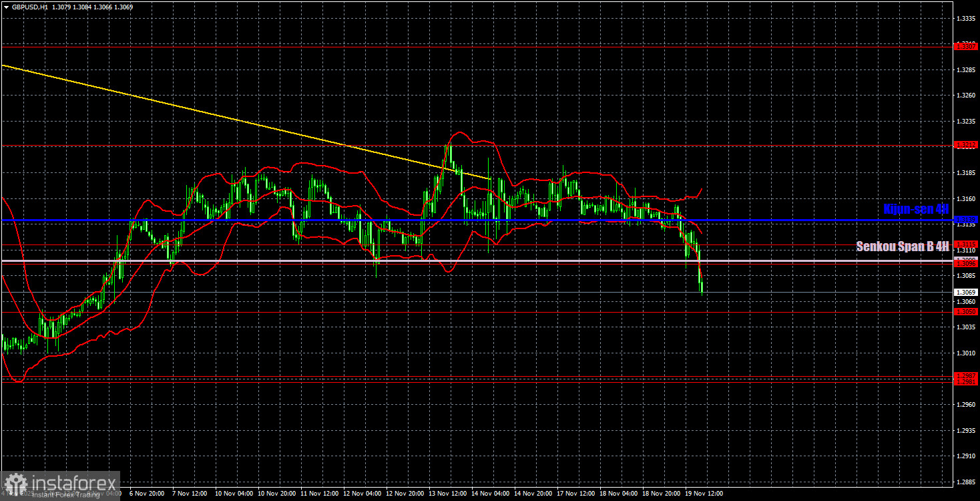980x501 pixels.
Task: Click the red resistance line at 1.3307
Action: click(467, 46)
